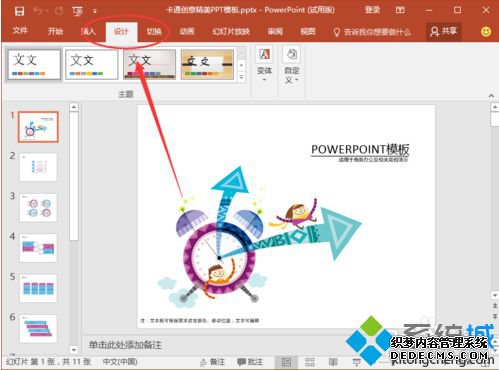The height and width of the screenshot is (370, 499).
Task: Start slideshow from the status bar icon
Action: 356,362
